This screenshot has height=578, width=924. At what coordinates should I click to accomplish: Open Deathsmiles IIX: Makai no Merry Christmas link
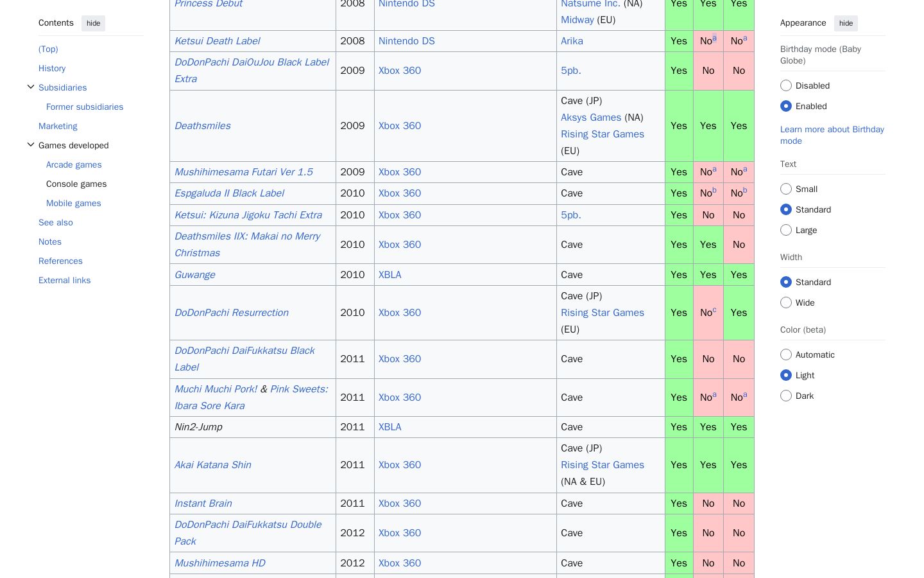coord(247,245)
